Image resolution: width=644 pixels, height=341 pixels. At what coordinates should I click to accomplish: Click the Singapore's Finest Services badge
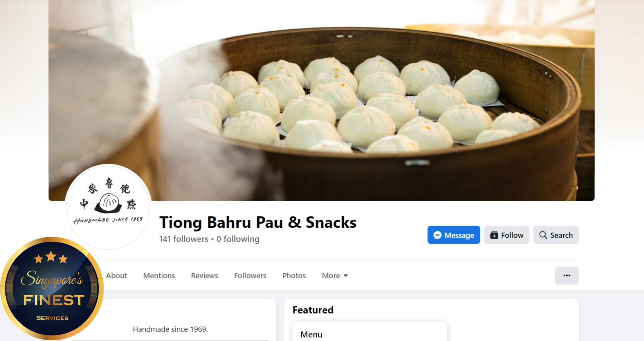tap(52, 288)
